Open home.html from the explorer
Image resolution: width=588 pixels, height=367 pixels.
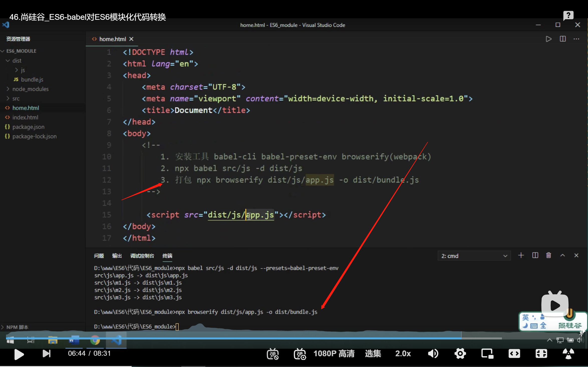click(x=26, y=108)
